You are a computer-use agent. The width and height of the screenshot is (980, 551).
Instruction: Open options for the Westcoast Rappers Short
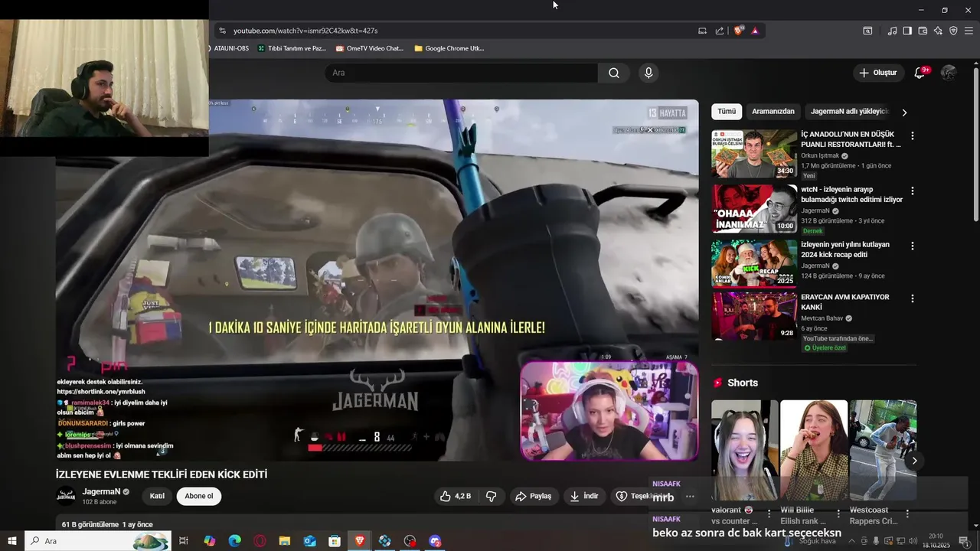point(907,514)
